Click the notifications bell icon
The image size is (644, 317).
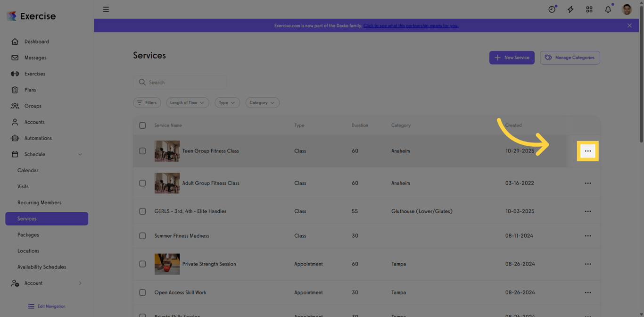(608, 9)
